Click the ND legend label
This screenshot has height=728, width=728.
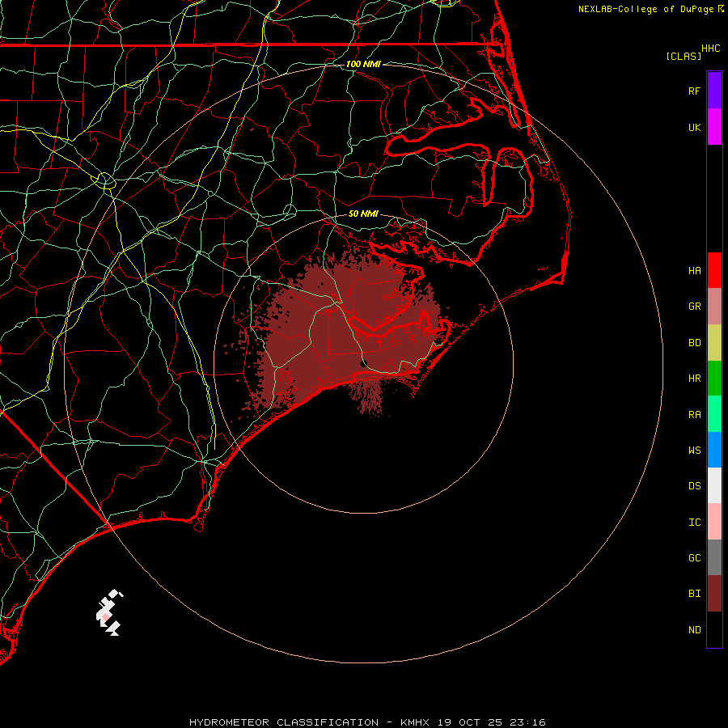pyautogui.click(x=695, y=630)
